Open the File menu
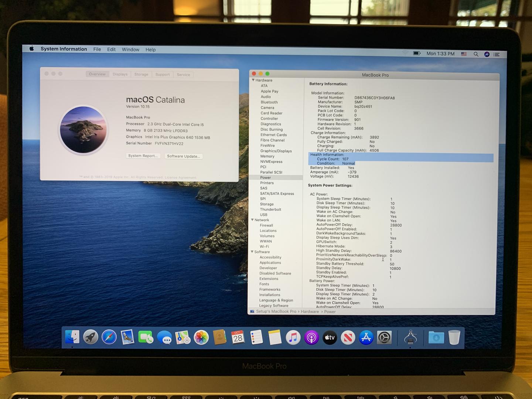Viewport: 532px width, 399px height. point(97,49)
